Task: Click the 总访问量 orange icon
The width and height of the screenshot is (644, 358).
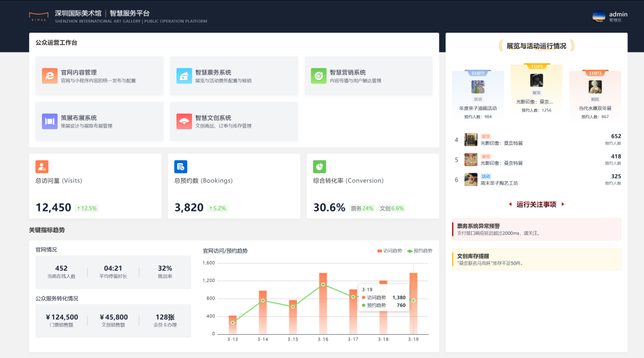Action: tap(42, 167)
